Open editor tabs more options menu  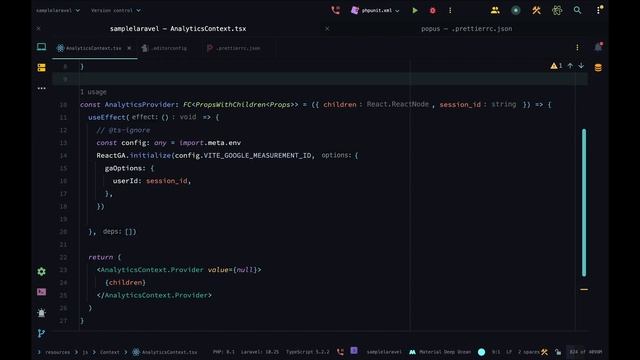click(577, 48)
